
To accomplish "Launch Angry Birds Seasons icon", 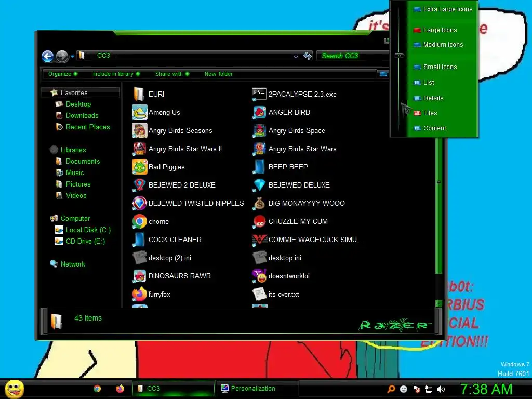I will pos(139,130).
